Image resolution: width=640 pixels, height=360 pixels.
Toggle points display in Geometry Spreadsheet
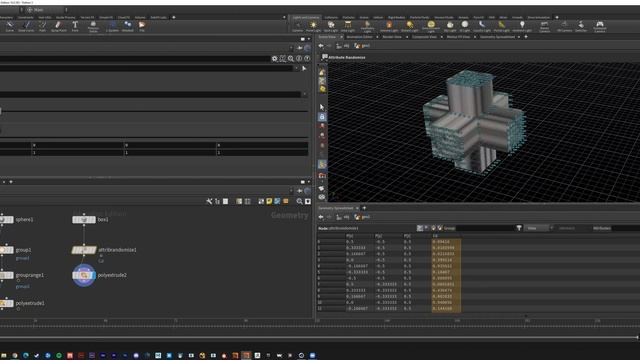[420, 228]
